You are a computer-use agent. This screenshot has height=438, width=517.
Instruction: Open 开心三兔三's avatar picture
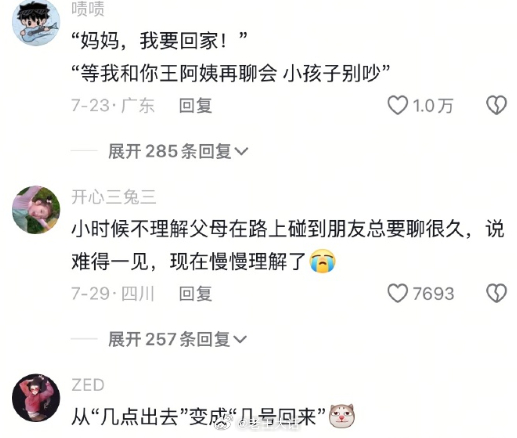tap(36, 210)
